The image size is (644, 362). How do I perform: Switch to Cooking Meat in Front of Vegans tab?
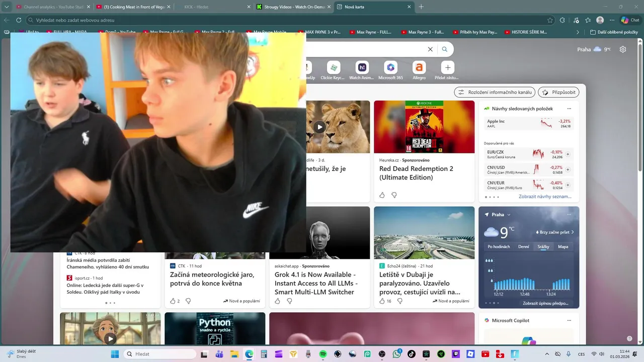(133, 7)
